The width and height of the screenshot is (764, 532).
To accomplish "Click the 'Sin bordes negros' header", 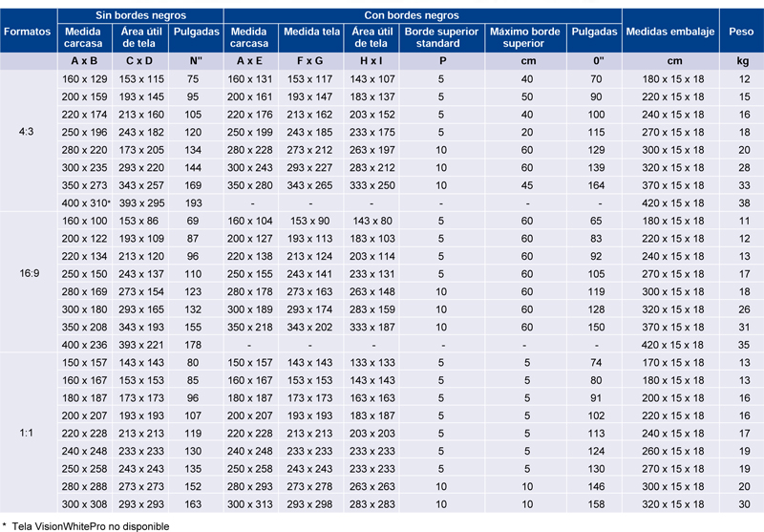I will coord(140,15).
